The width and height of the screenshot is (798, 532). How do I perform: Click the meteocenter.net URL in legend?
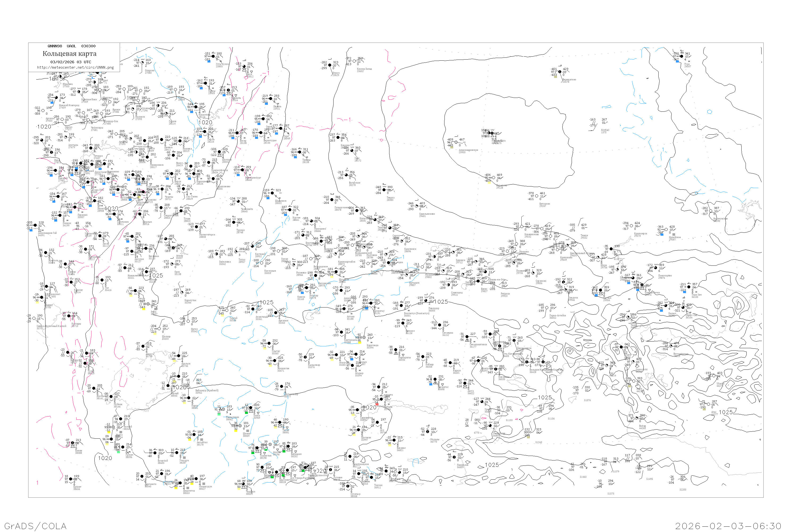point(75,68)
